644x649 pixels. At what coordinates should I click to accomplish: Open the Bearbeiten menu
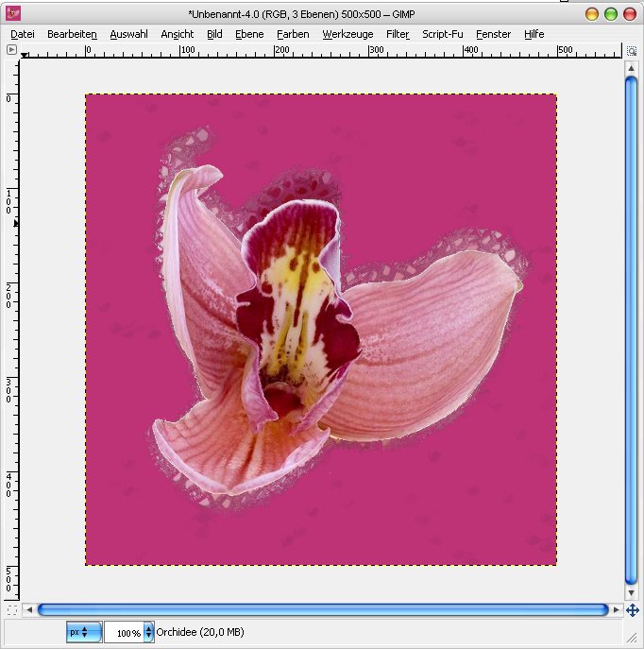point(72,34)
